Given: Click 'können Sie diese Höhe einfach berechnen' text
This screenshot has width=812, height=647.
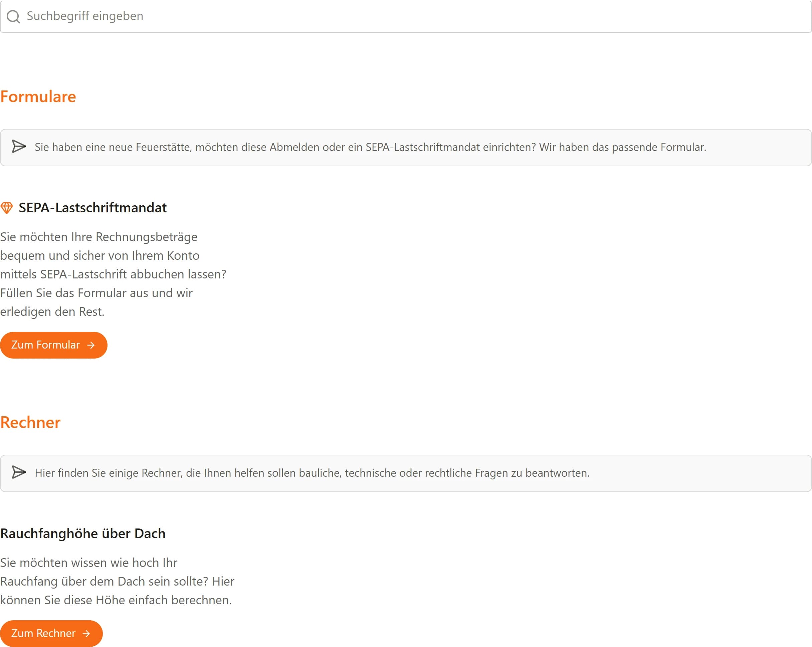Looking at the screenshot, I should [x=116, y=600].
